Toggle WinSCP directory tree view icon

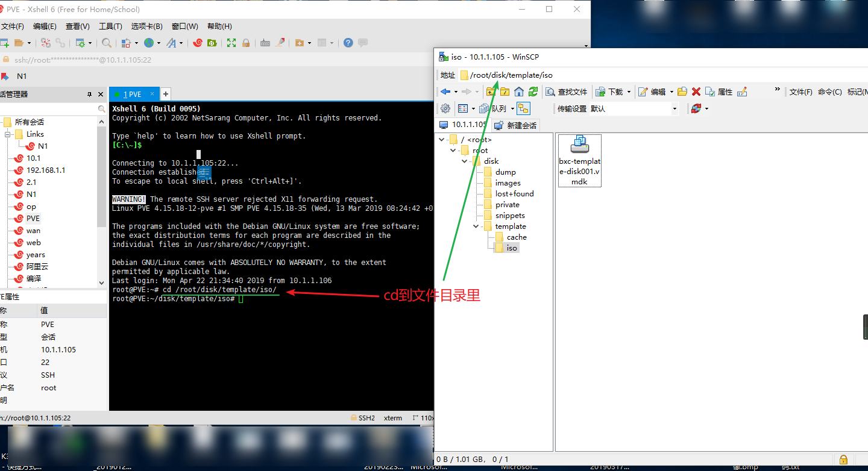523,108
